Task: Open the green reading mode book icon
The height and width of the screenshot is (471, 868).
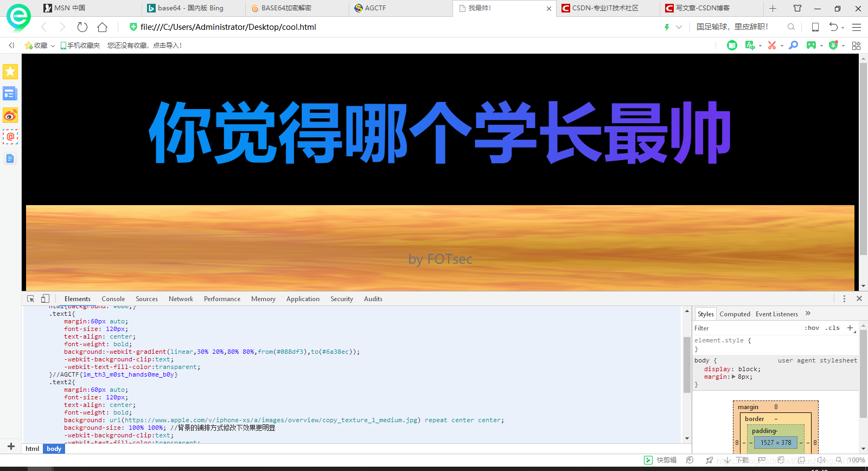Action: point(732,46)
